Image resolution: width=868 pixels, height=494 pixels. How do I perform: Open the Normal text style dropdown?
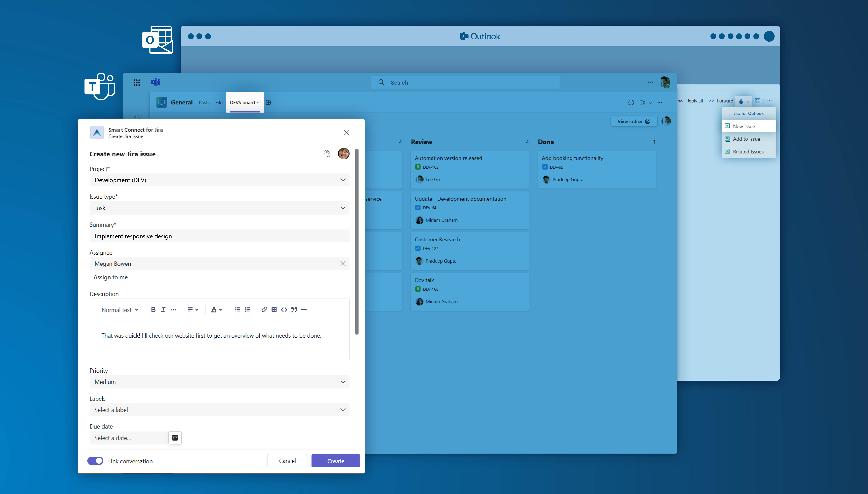tap(120, 310)
